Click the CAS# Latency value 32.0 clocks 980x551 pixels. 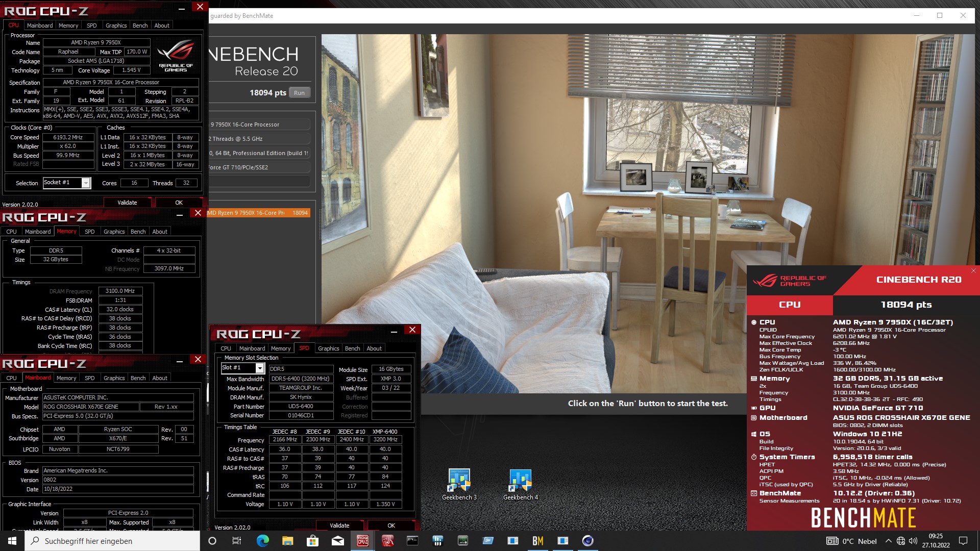coord(120,309)
